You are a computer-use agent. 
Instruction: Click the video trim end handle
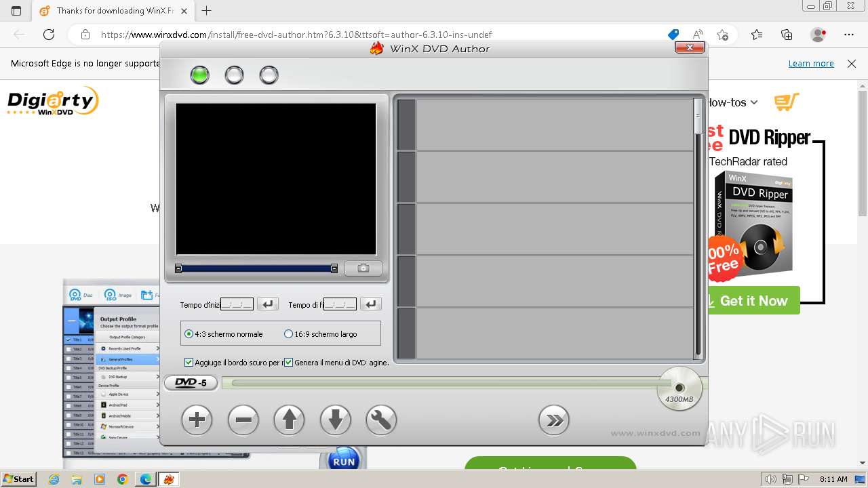334,268
